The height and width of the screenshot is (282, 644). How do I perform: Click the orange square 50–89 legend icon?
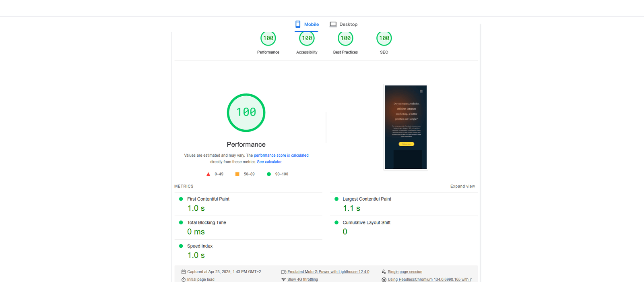pos(237,174)
